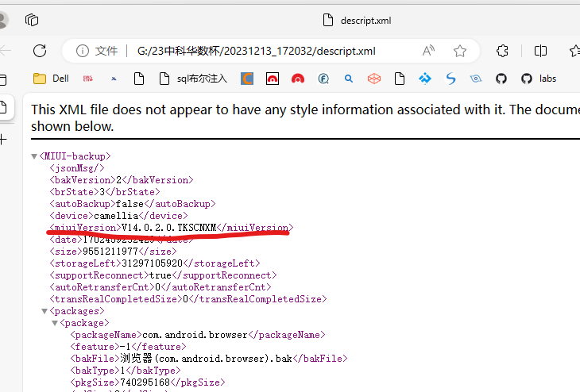Click packageName com.android.browser line
580x392 pixels.
pos(198,335)
